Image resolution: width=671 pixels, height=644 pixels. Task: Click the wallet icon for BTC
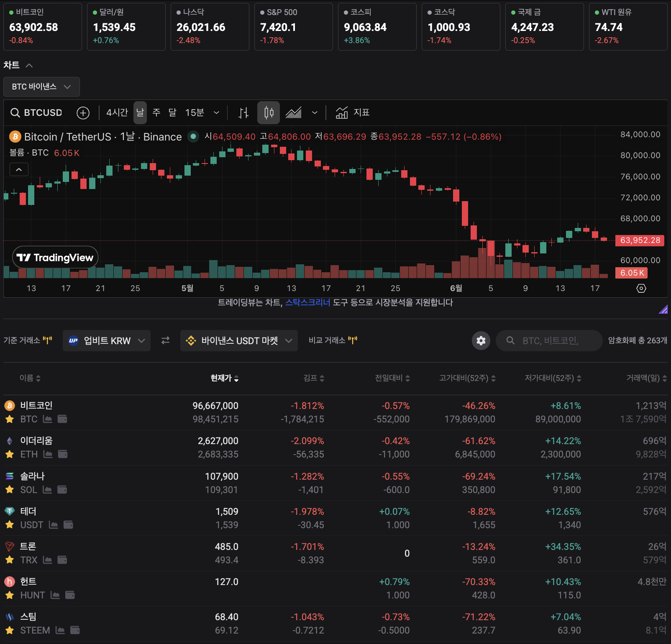[x=62, y=419]
